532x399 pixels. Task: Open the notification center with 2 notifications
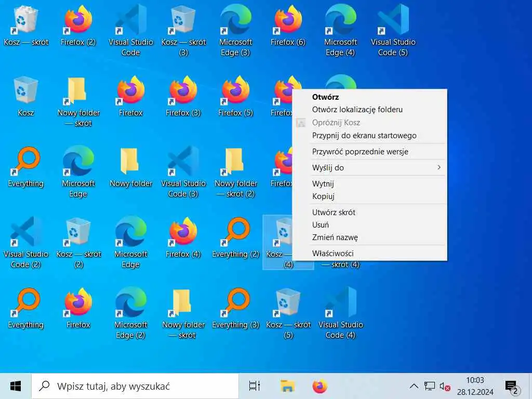[512, 387]
